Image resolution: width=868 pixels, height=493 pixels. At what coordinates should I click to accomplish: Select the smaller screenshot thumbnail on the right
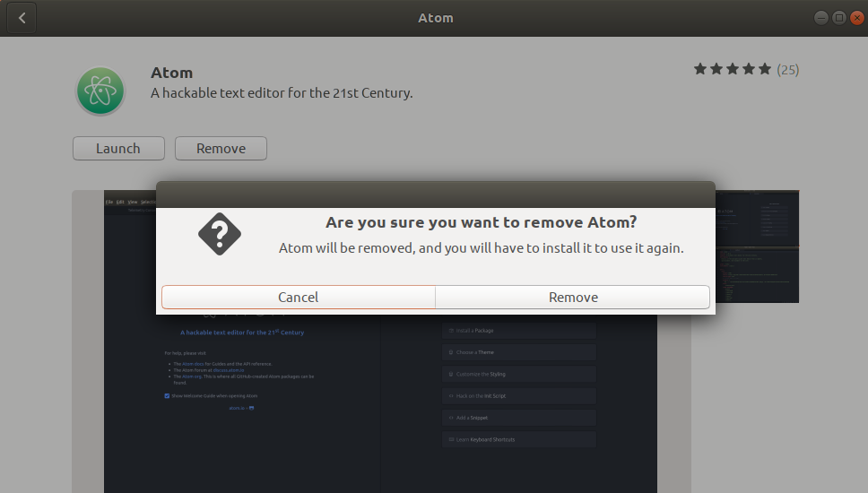pos(759,246)
